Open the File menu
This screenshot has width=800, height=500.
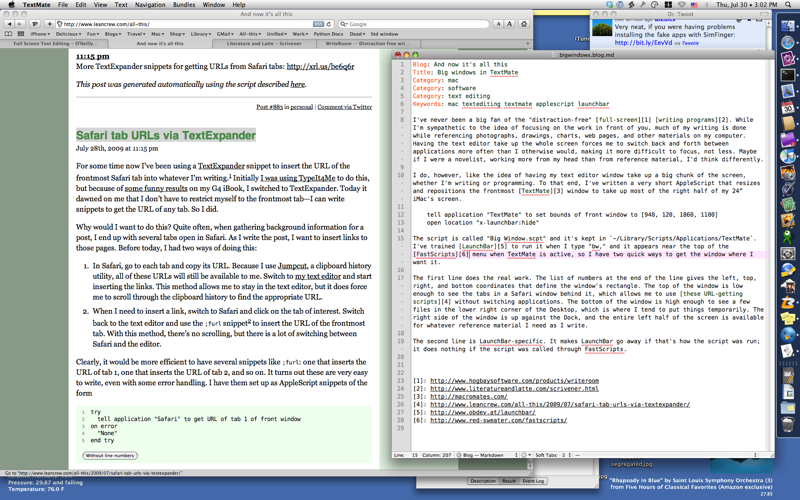[x=63, y=5]
